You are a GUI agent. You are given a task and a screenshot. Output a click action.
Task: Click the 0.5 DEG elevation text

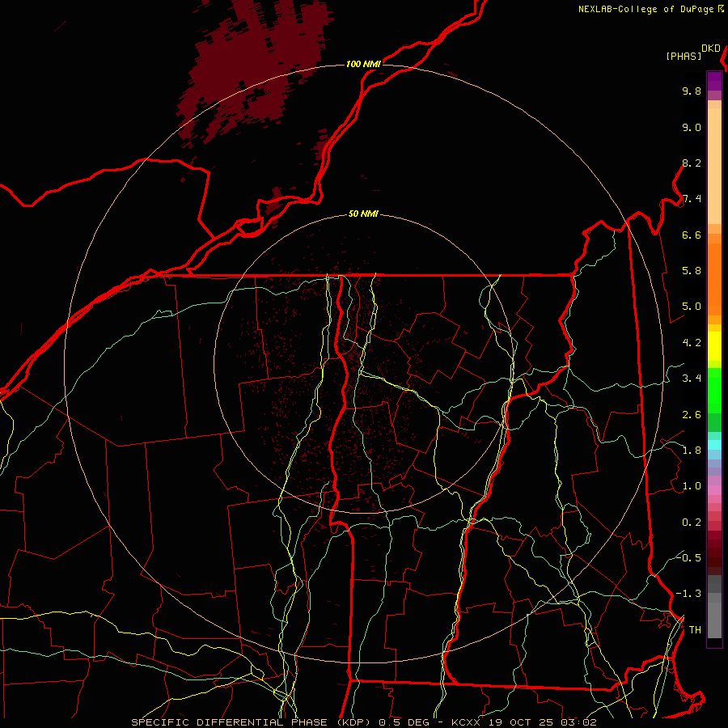[x=404, y=722]
